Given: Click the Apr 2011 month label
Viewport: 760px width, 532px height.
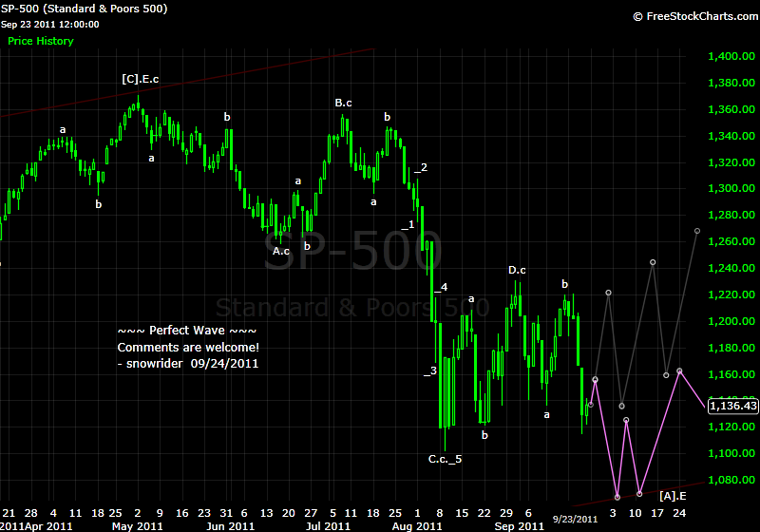Looking at the screenshot, I should tap(48, 526).
